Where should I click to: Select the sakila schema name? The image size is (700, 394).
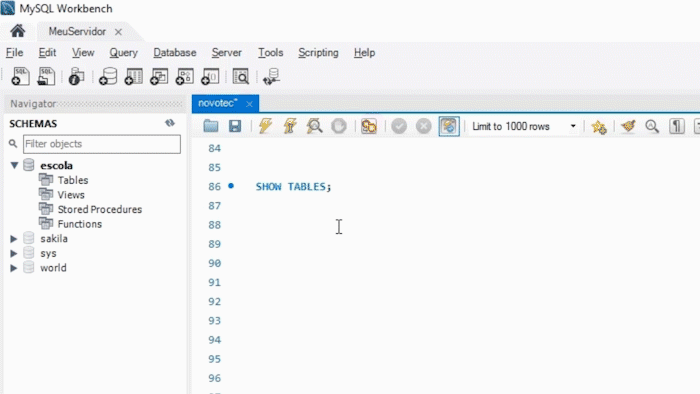click(54, 239)
